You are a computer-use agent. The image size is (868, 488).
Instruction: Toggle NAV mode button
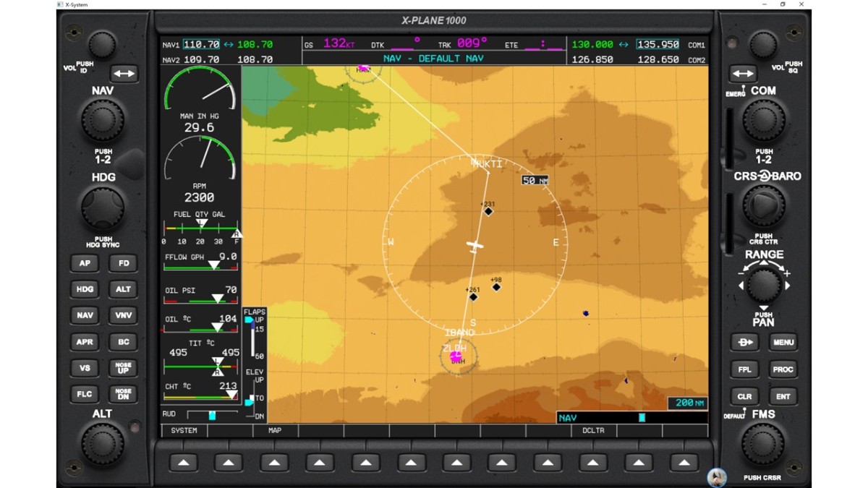pos(85,315)
